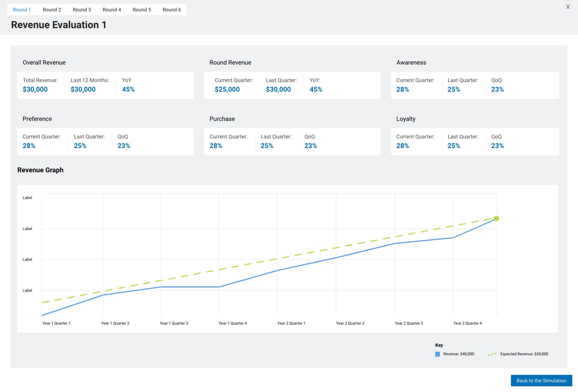Viewport: 578px width, 392px height.
Task: Open the Round 3 tab
Action: (x=82, y=10)
